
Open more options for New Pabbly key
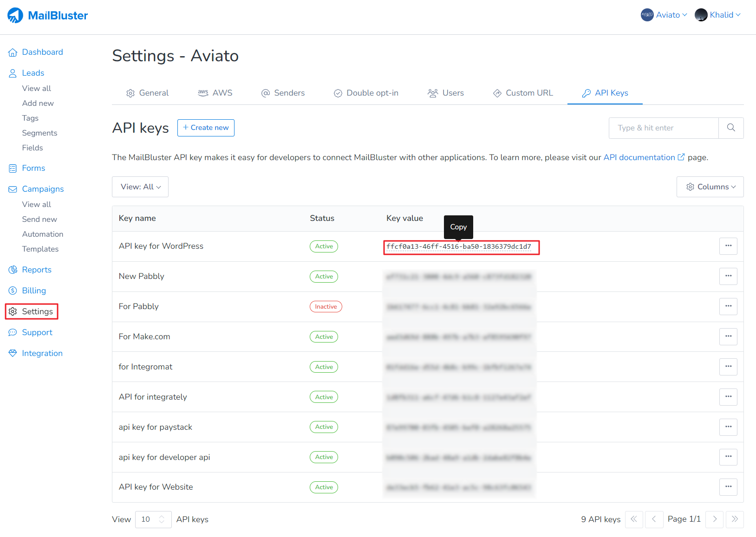[728, 276]
